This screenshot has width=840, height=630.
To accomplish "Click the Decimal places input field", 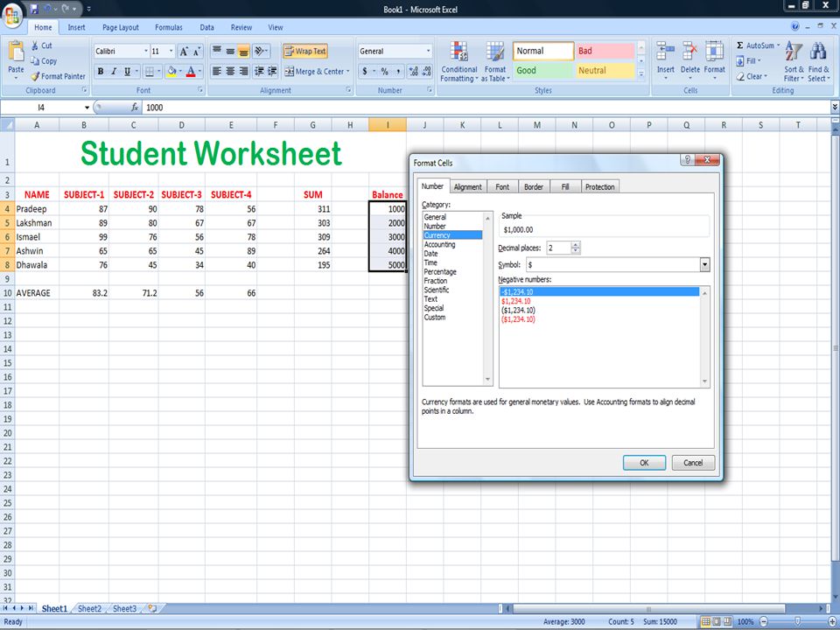I will [x=559, y=248].
